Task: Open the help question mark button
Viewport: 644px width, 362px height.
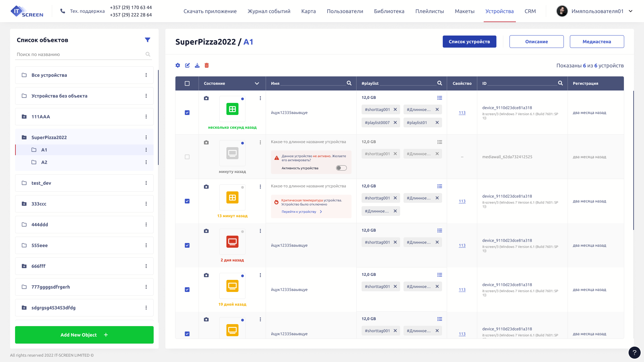Action: [x=634, y=353]
